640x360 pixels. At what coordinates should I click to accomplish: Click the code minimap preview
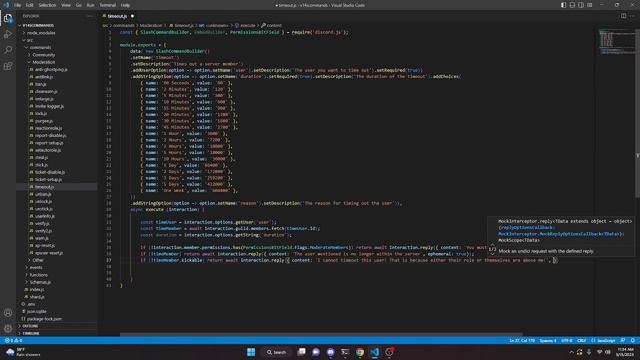(617, 41)
